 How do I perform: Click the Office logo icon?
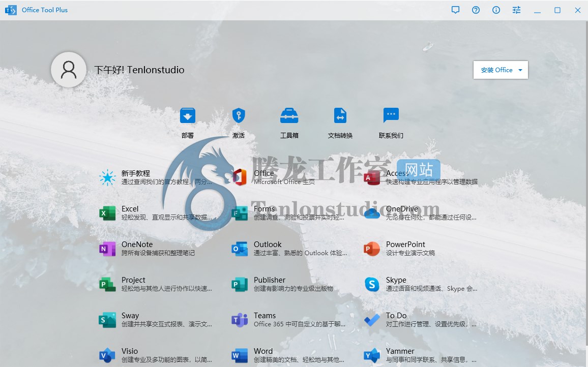point(240,177)
